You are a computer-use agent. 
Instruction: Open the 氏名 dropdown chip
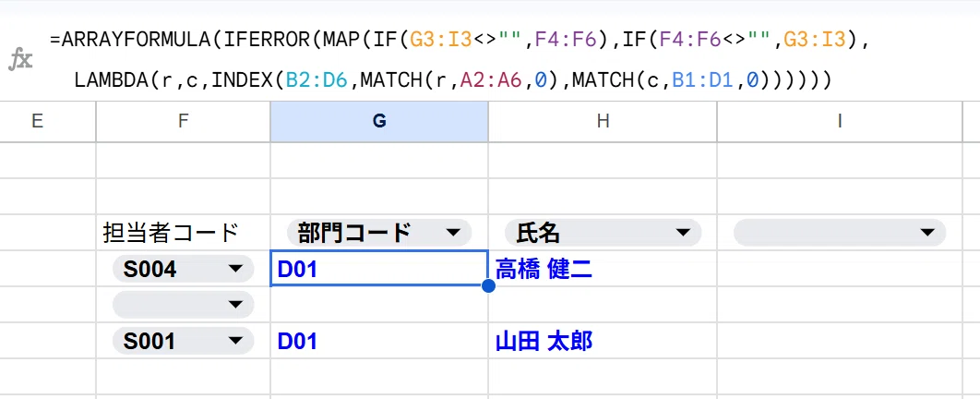pyautogui.click(x=603, y=233)
